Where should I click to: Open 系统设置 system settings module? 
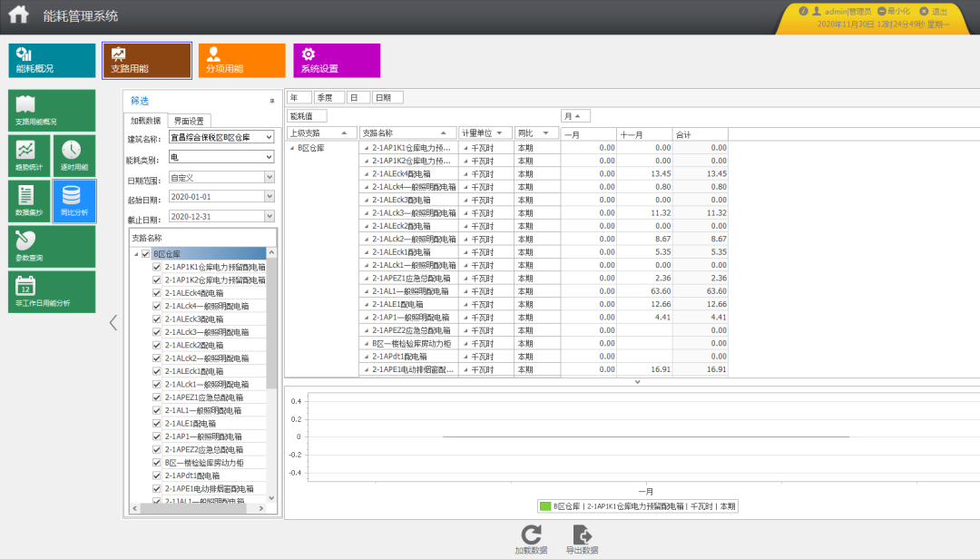click(x=337, y=61)
